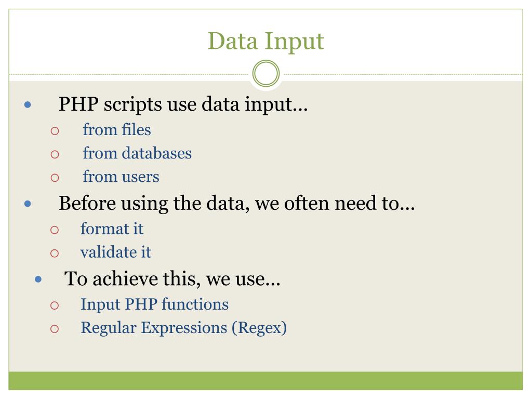Click the red circle bullet beside 'from databases'

pyautogui.click(x=55, y=154)
